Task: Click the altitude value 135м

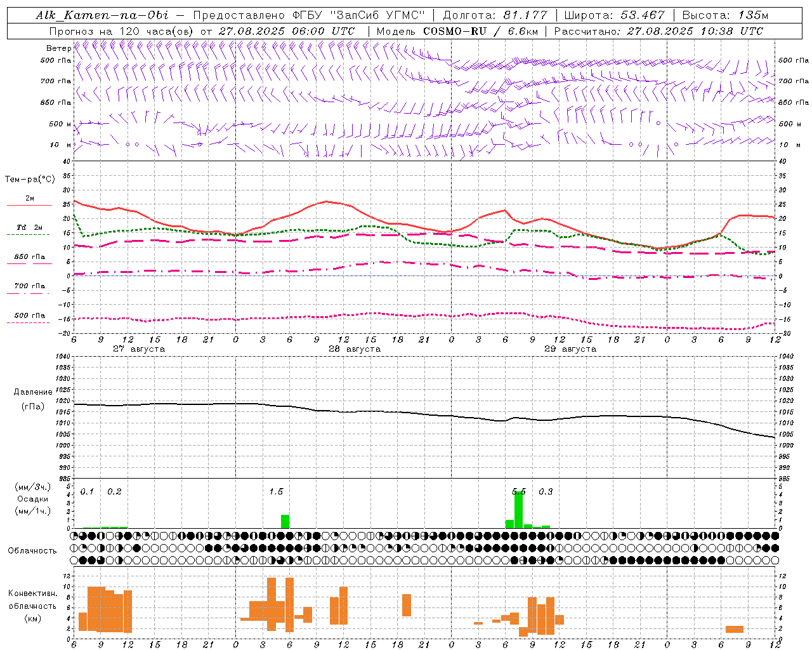Action: point(754,15)
